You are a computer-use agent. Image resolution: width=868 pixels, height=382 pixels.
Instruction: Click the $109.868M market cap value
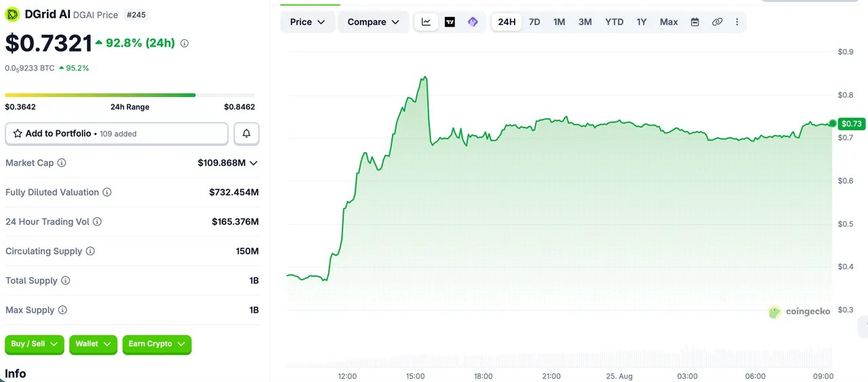pyautogui.click(x=222, y=163)
